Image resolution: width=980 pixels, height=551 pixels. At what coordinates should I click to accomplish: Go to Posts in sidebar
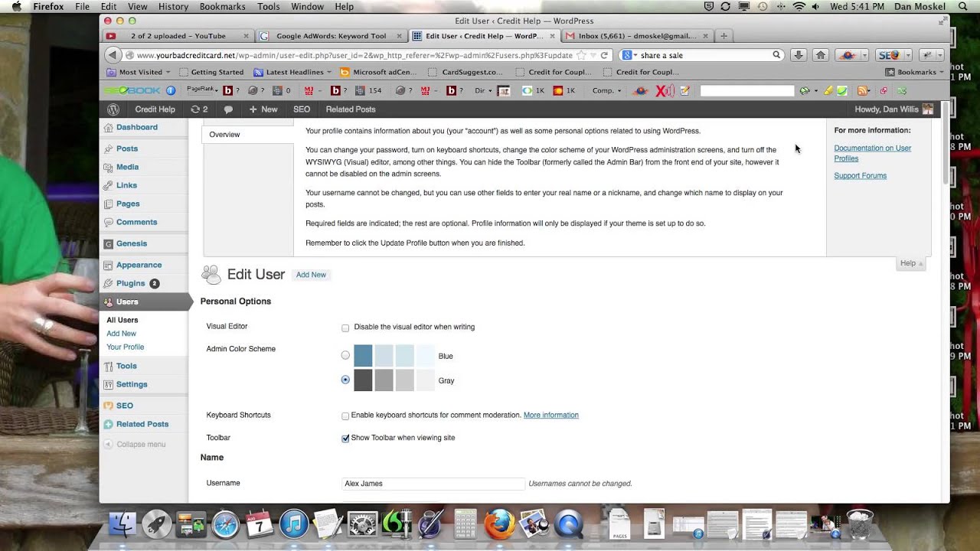point(127,148)
